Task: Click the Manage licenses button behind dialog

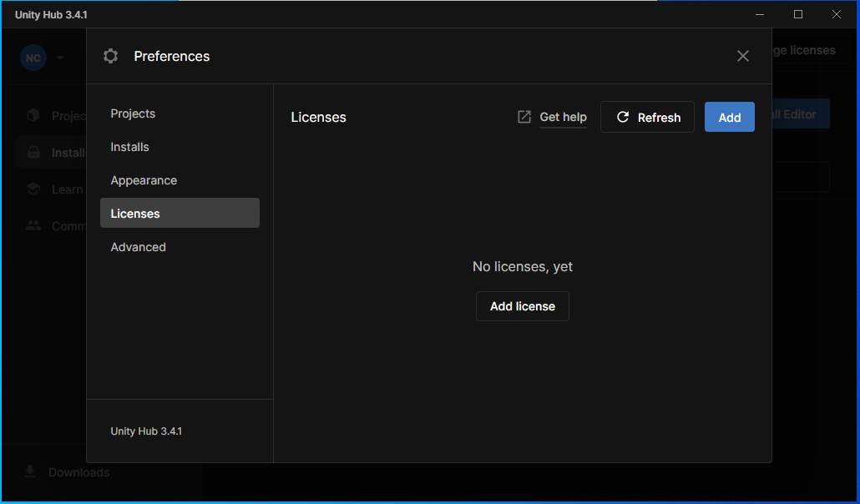Action: click(x=810, y=50)
